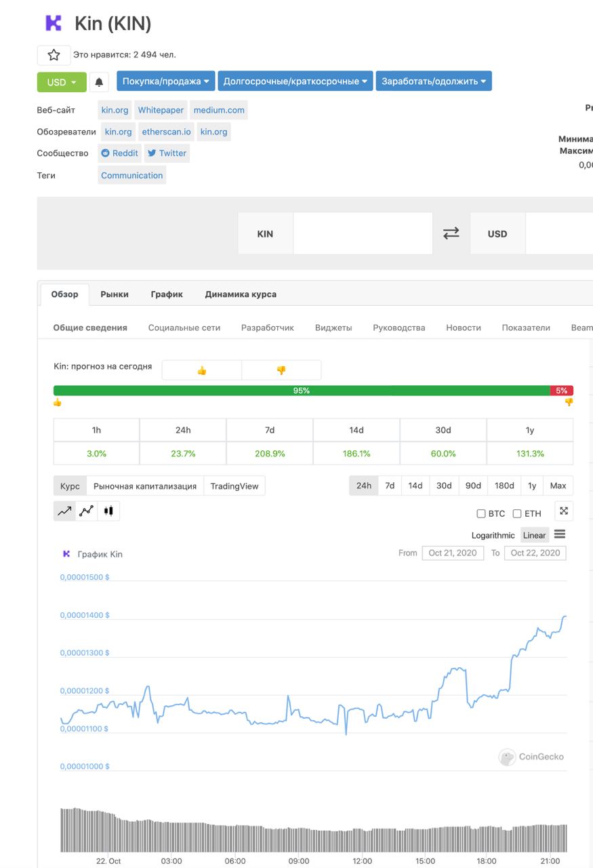Screen dimensions: 593x868
Task: Click the Kin logo icon beside the title
Action: click(x=53, y=23)
